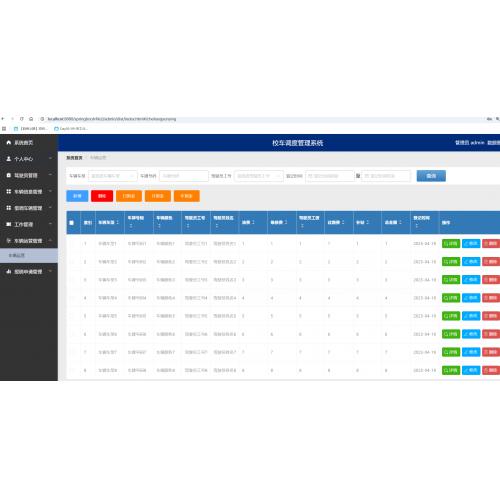Click the browser reload icon

(22, 119)
